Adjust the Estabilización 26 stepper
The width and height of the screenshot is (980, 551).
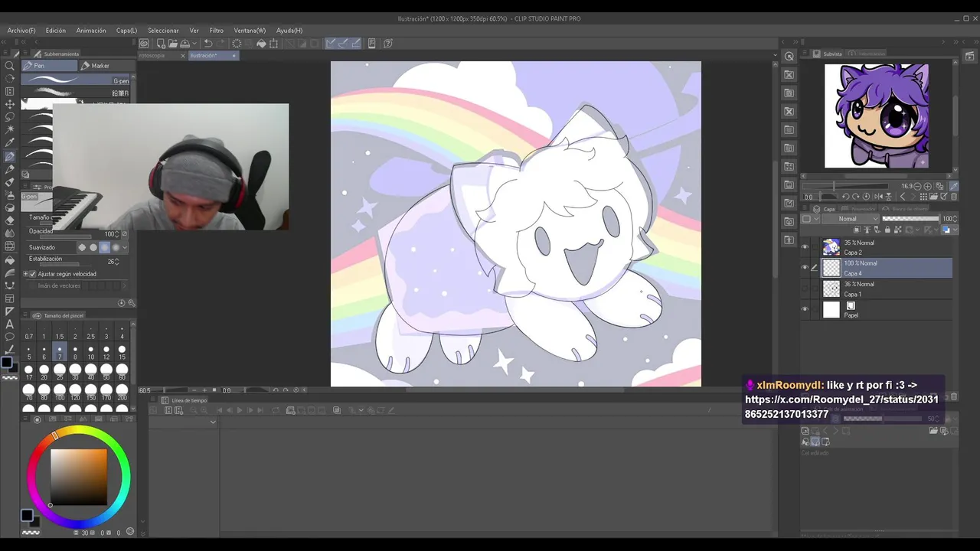pos(118,262)
